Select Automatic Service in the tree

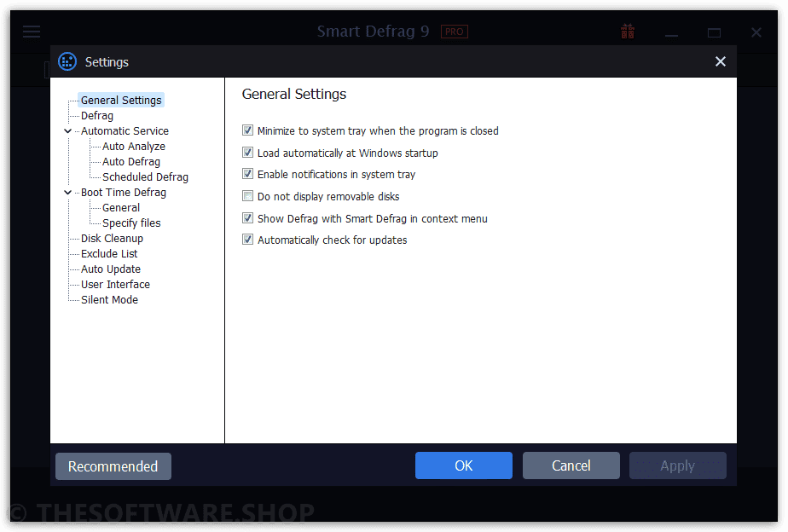(125, 131)
